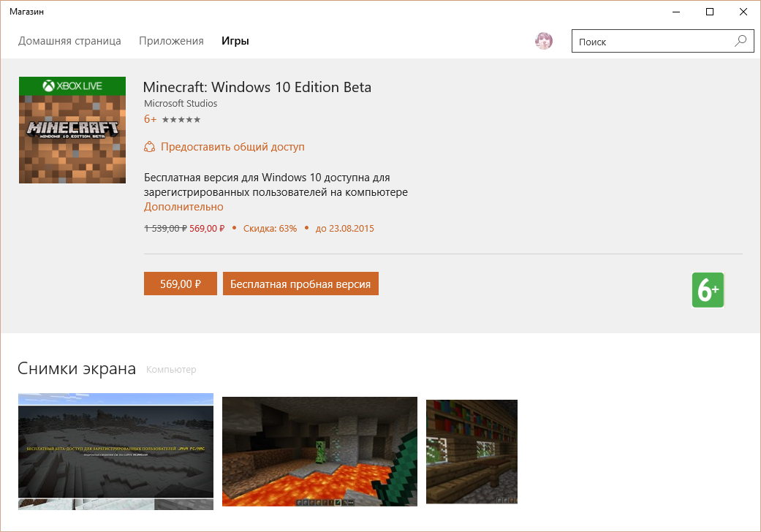Image resolution: width=761 pixels, height=532 pixels.
Task: Click Предоставить общий доступ link
Action: pos(232,146)
